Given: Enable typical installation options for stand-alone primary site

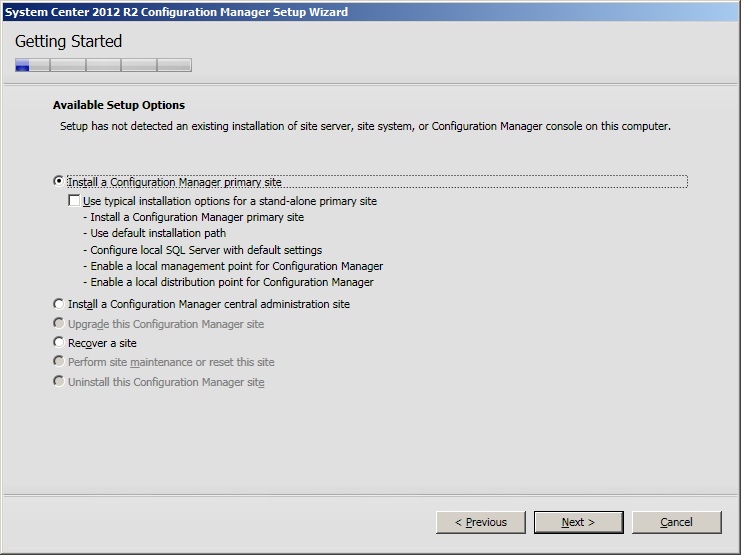Looking at the screenshot, I should tap(74, 201).
